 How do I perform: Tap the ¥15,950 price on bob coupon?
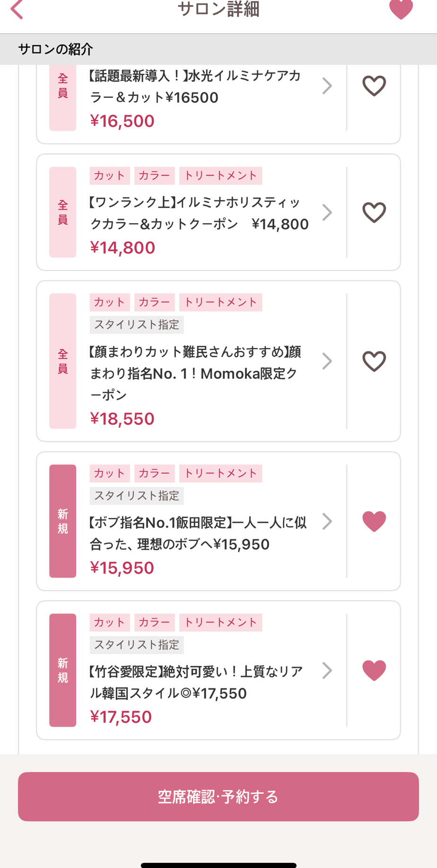pos(122,568)
